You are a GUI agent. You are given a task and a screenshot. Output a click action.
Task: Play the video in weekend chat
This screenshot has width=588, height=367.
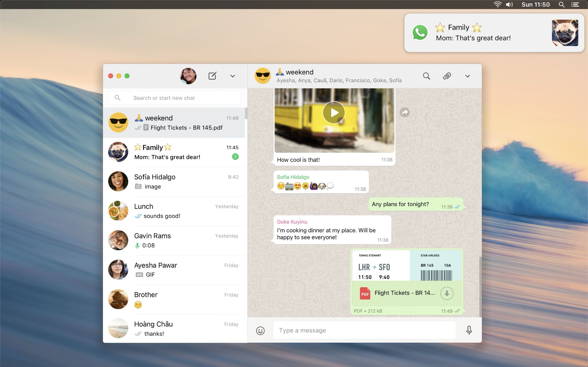pyautogui.click(x=333, y=112)
